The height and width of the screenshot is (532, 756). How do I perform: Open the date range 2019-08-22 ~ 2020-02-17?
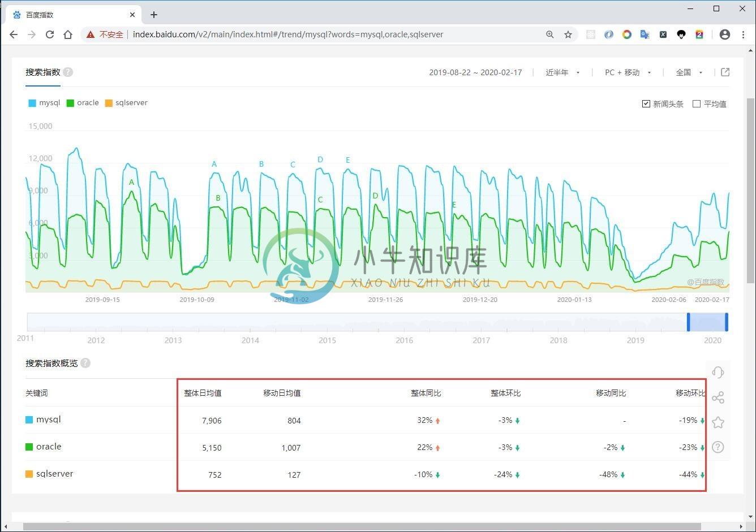[x=475, y=72]
